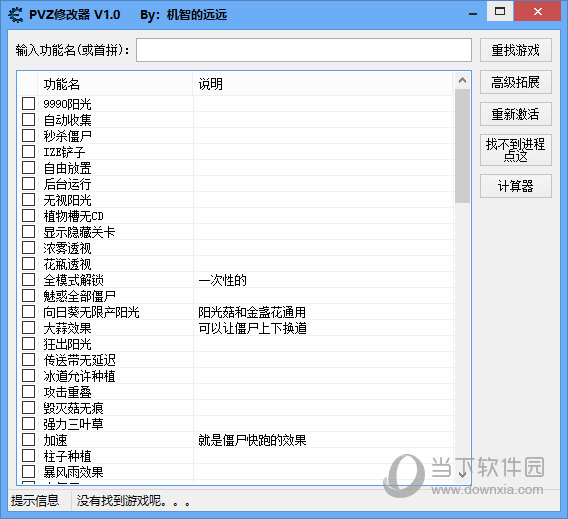Click the vertical scrollbar thumb
Viewport: 568px width, 519px height.
[x=462, y=146]
